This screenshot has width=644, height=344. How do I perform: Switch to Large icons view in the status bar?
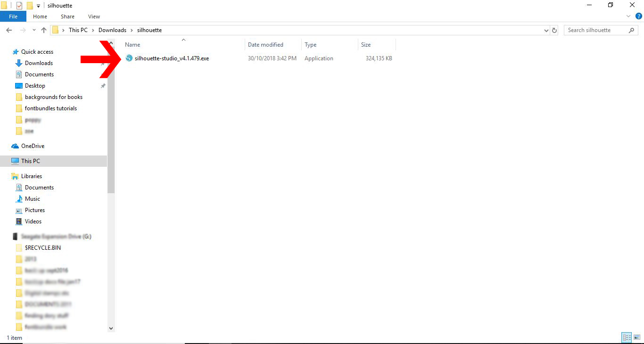coord(637,337)
